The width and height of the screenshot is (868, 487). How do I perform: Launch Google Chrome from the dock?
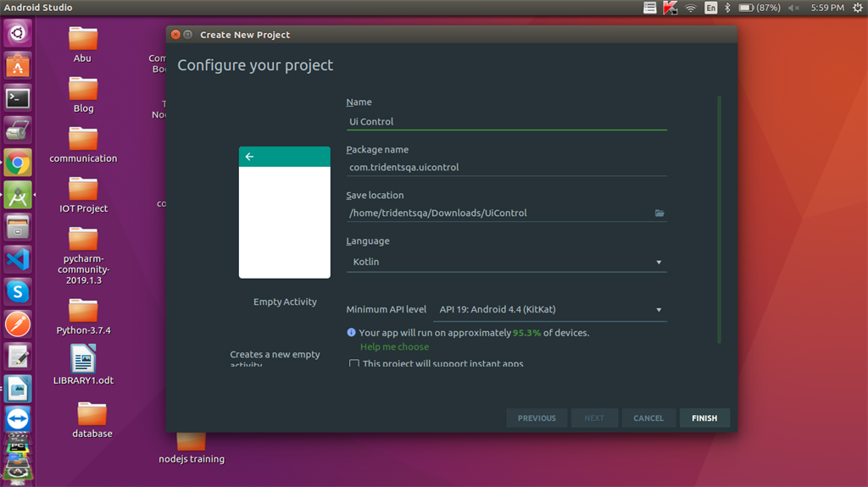click(18, 163)
